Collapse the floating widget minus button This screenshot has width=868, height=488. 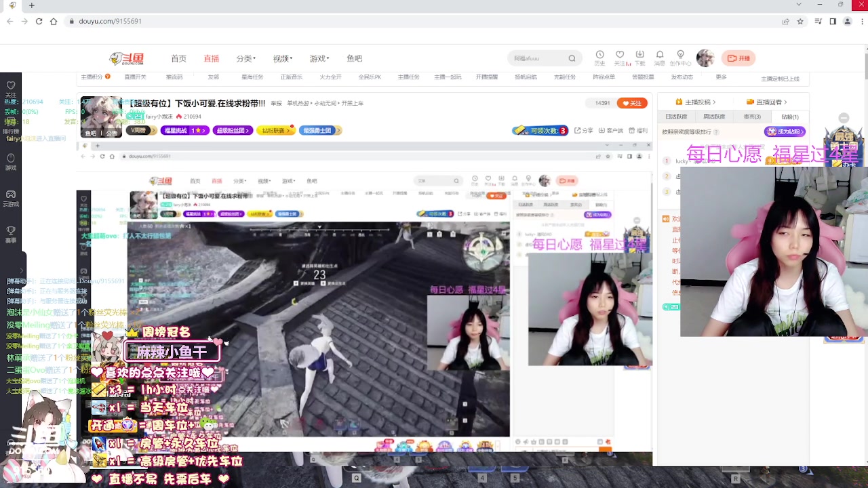click(844, 118)
